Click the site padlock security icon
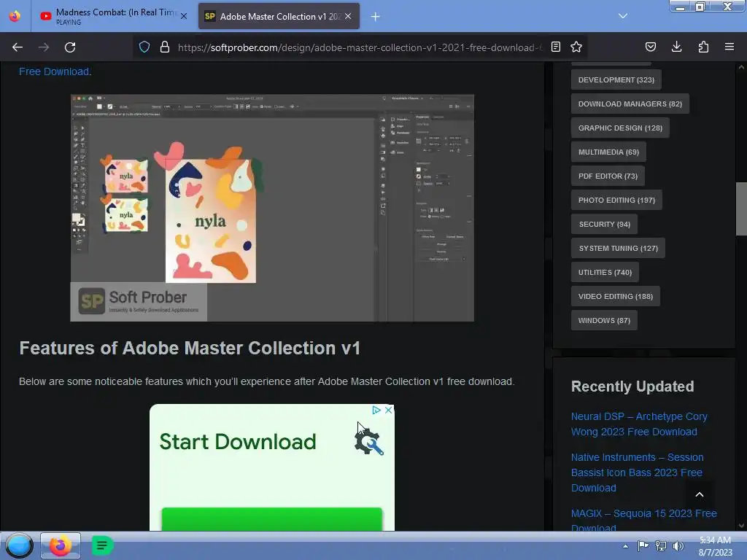 [165, 47]
